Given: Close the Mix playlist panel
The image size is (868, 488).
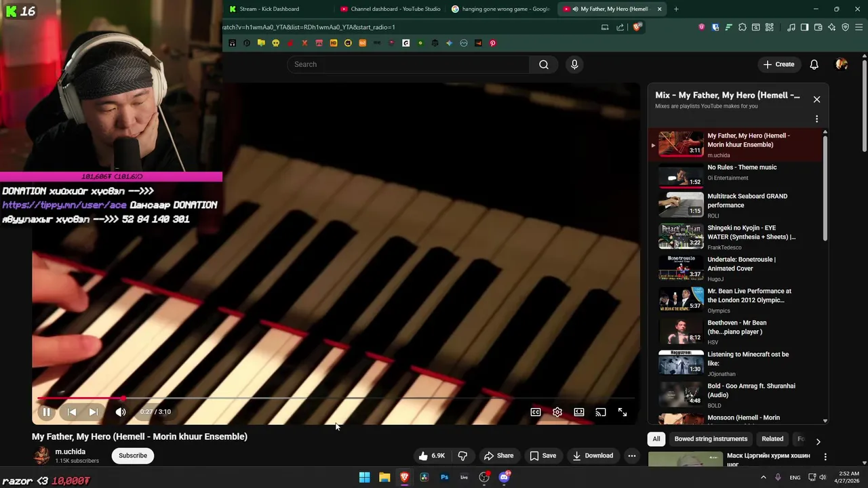Looking at the screenshot, I should point(816,100).
